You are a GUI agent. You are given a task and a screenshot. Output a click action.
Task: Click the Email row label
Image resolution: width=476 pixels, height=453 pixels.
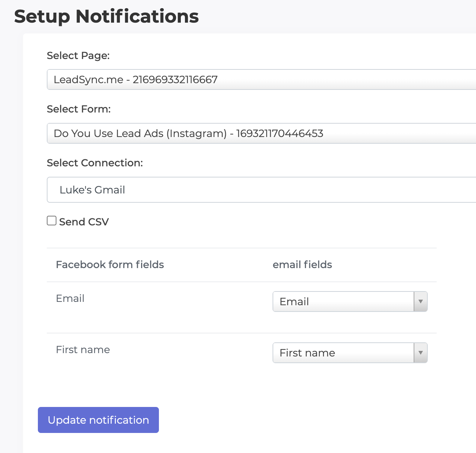click(x=70, y=298)
